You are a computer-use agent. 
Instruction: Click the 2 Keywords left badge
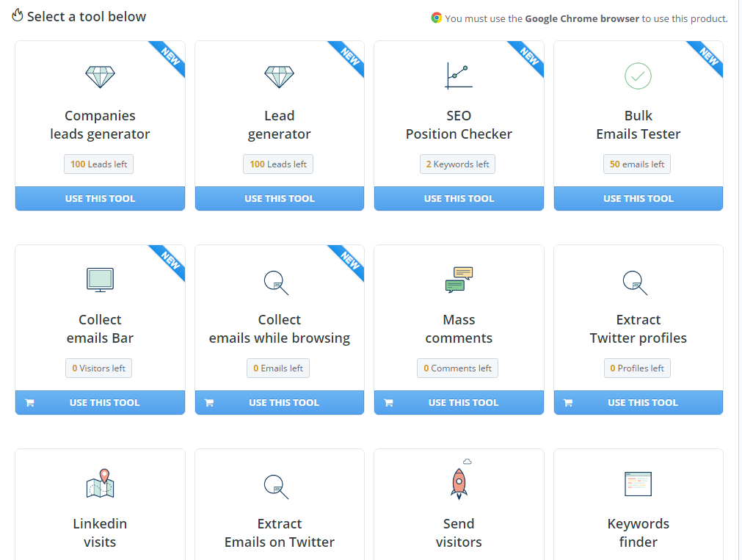457,164
